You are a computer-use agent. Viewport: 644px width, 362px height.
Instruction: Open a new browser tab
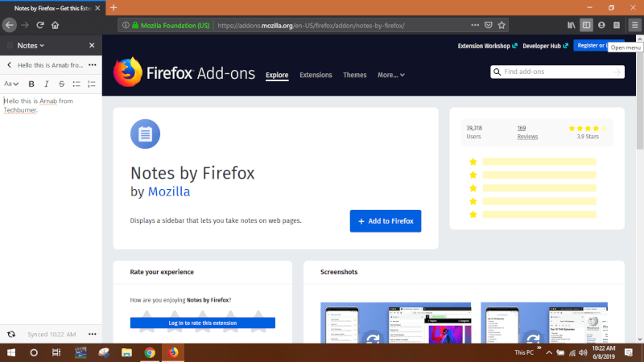pyautogui.click(x=114, y=8)
